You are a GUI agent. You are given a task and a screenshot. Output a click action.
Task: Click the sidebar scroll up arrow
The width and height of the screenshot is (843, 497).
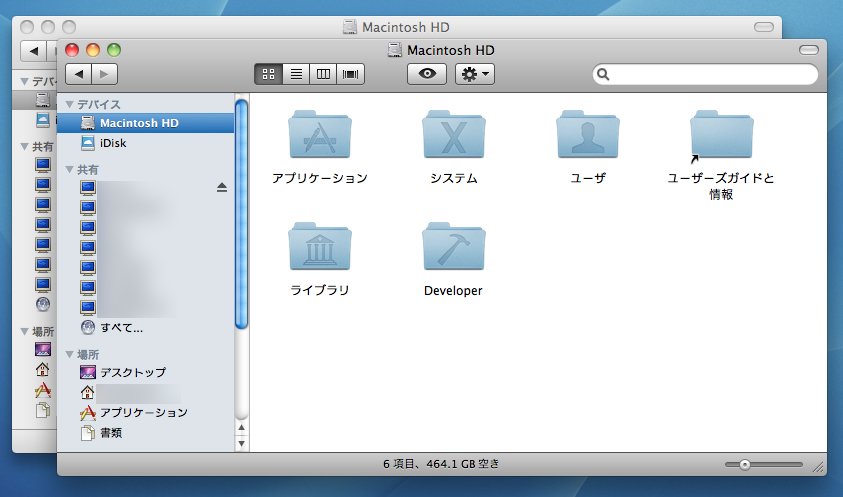pos(241,428)
